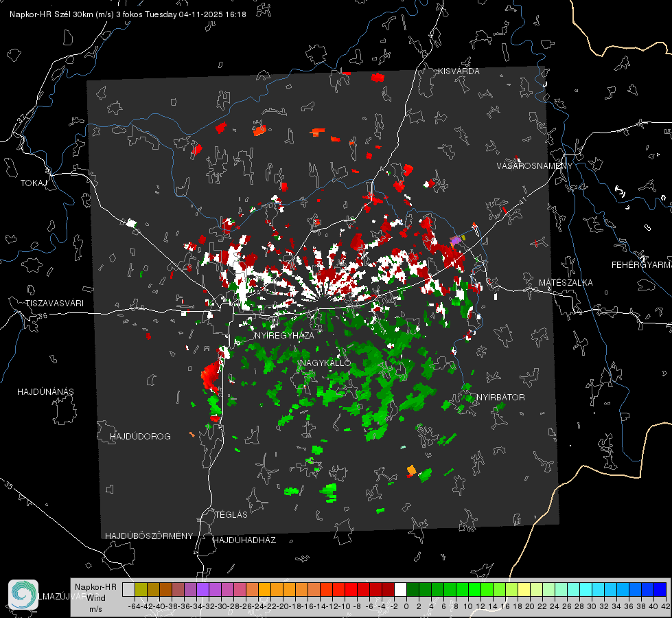Select the HAJDÚBÖSZÖRMÉNY label

pyautogui.click(x=149, y=536)
